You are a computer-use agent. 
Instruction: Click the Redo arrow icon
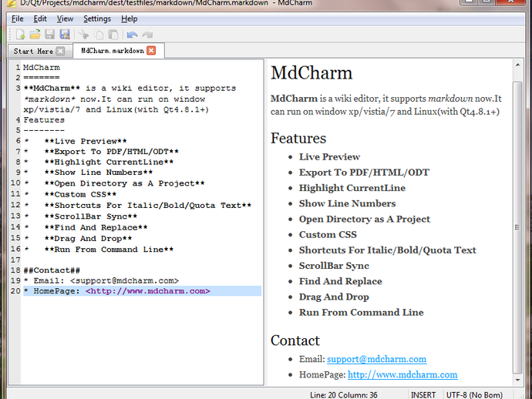[x=147, y=35]
